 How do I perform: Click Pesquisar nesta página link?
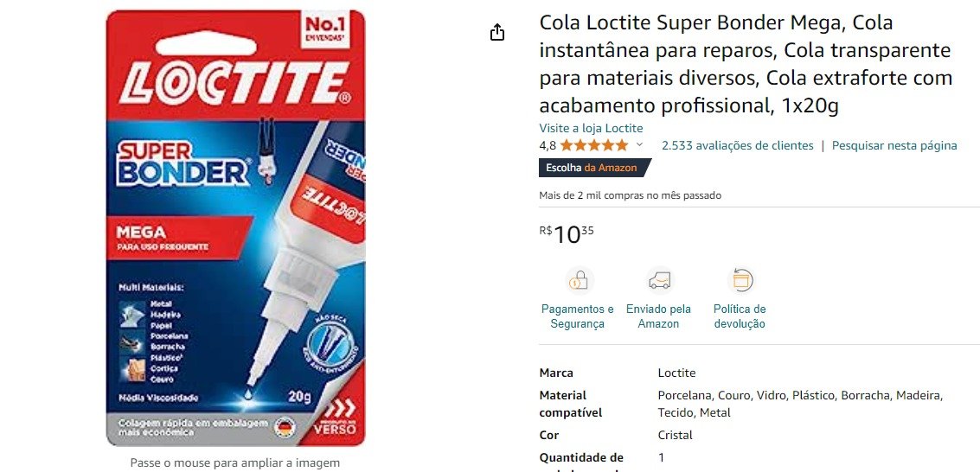(x=894, y=145)
